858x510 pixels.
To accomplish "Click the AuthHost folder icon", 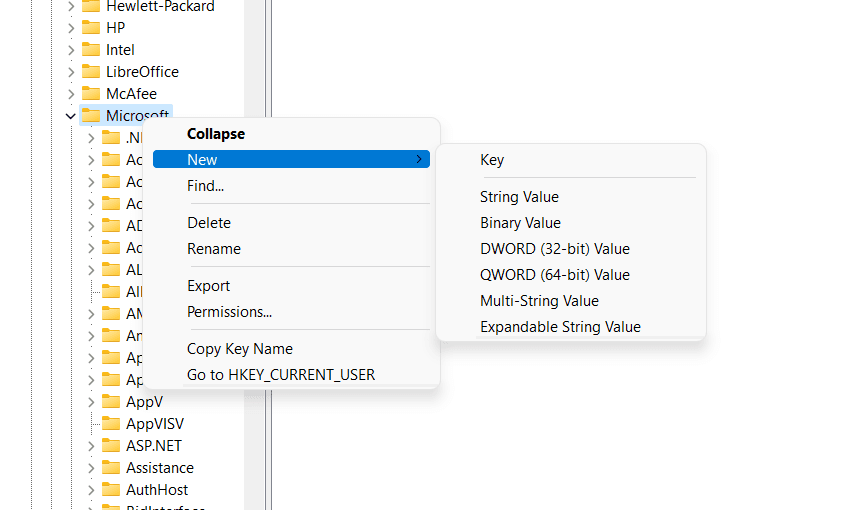I will pos(111,489).
